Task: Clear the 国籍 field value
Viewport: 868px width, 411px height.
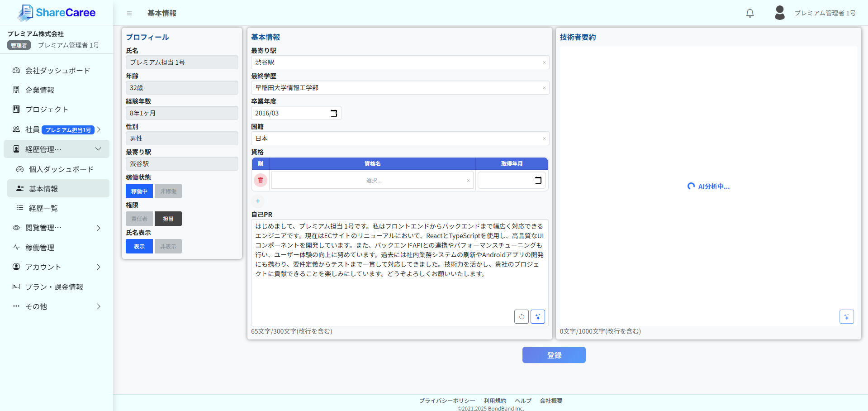Action: click(544, 139)
